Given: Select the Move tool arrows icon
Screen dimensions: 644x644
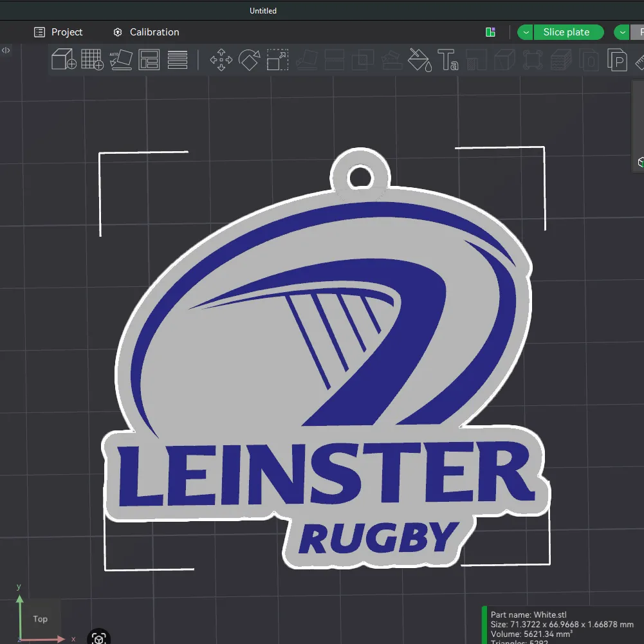Looking at the screenshot, I should [x=221, y=60].
